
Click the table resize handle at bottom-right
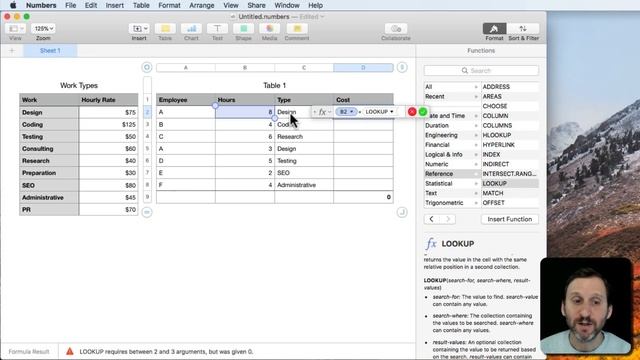click(402, 212)
